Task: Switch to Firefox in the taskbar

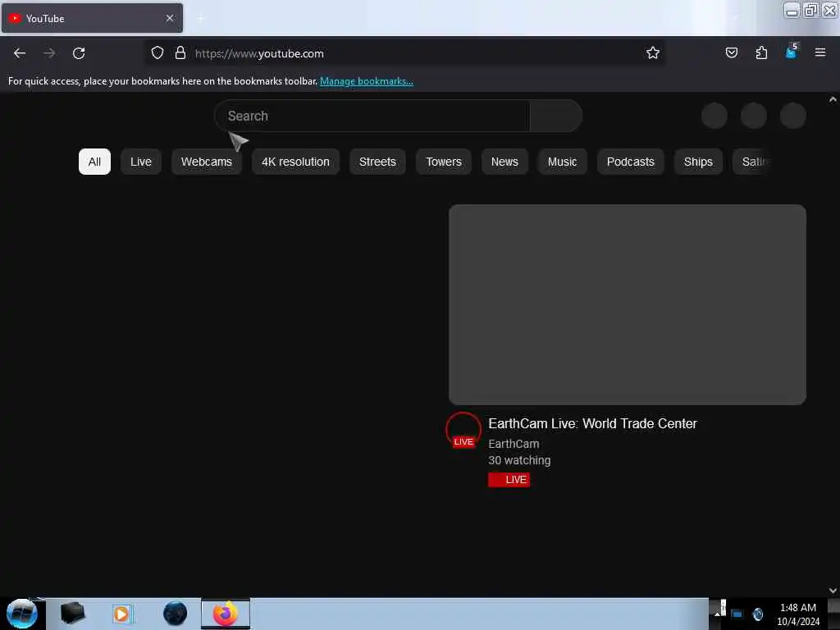Action: 226,614
